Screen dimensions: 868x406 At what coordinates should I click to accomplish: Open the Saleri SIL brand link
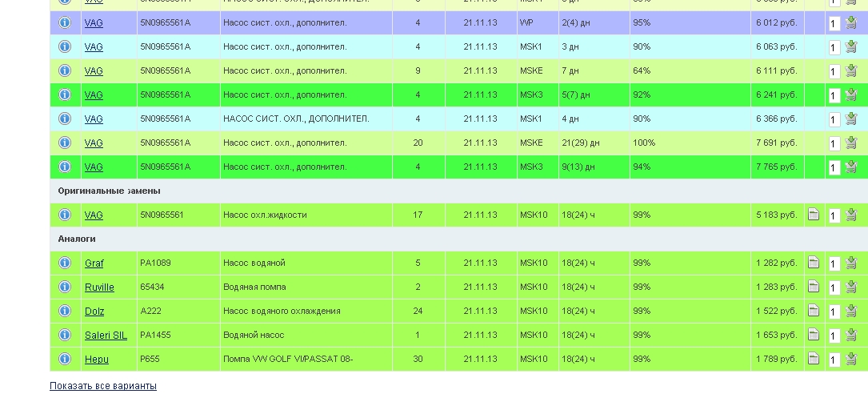(x=106, y=335)
